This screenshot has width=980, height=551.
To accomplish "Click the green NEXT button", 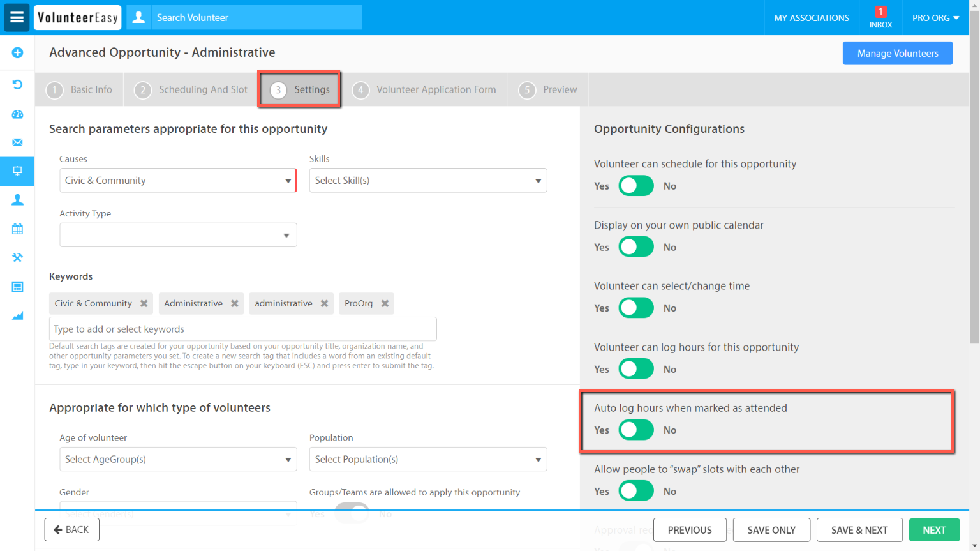I will pyautogui.click(x=934, y=530).
